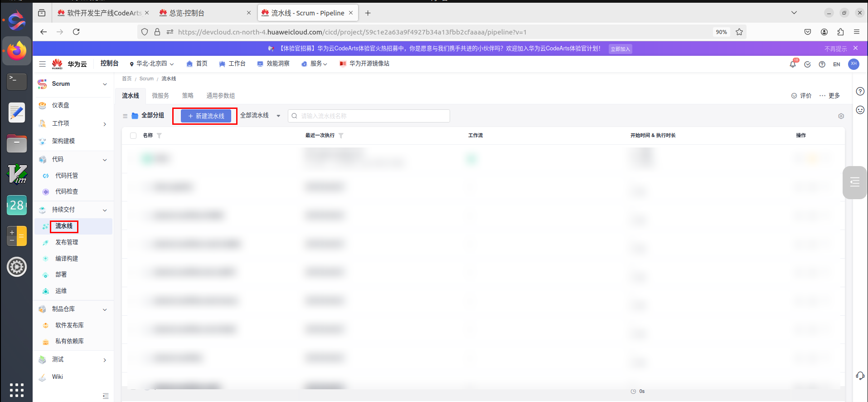Viewport: 868px width, 402px height.
Task: Open the help circle icon on right edge
Action: point(860,91)
